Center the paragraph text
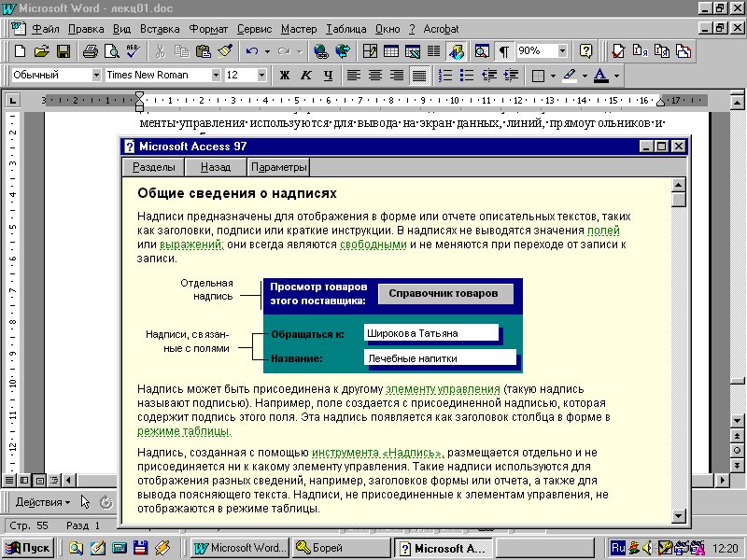Viewport: 747px width, 560px height. pyautogui.click(x=375, y=76)
